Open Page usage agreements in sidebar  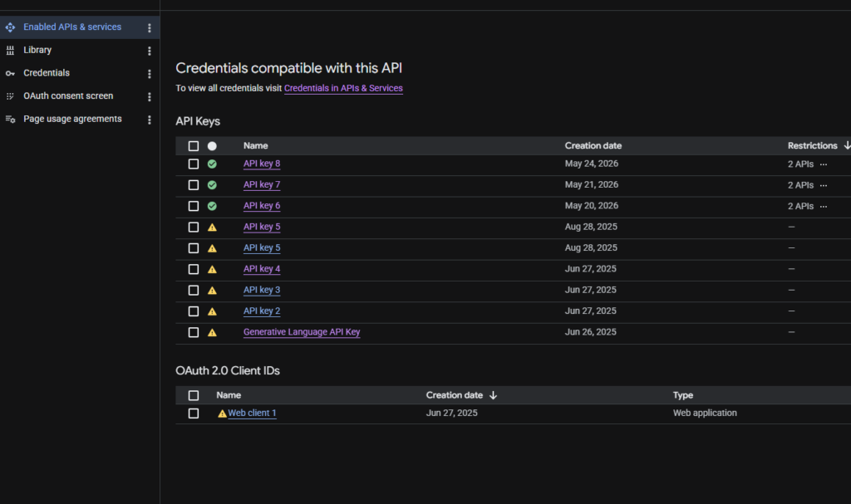(72, 119)
